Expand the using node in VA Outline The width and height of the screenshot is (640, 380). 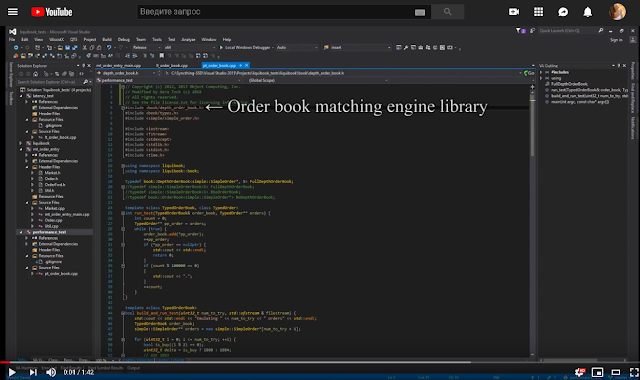pyautogui.click(x=542, y=78)
